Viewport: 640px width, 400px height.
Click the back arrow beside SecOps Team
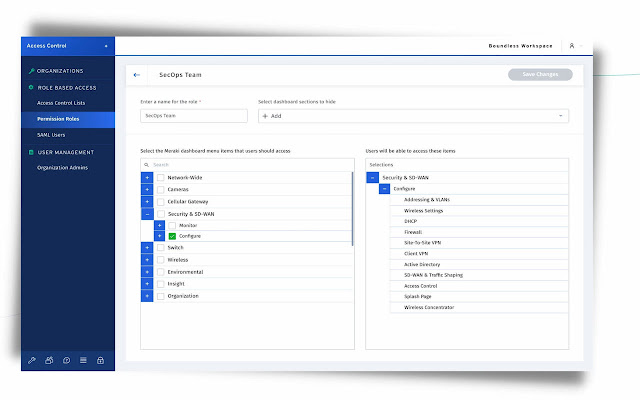tap(137, 75)
